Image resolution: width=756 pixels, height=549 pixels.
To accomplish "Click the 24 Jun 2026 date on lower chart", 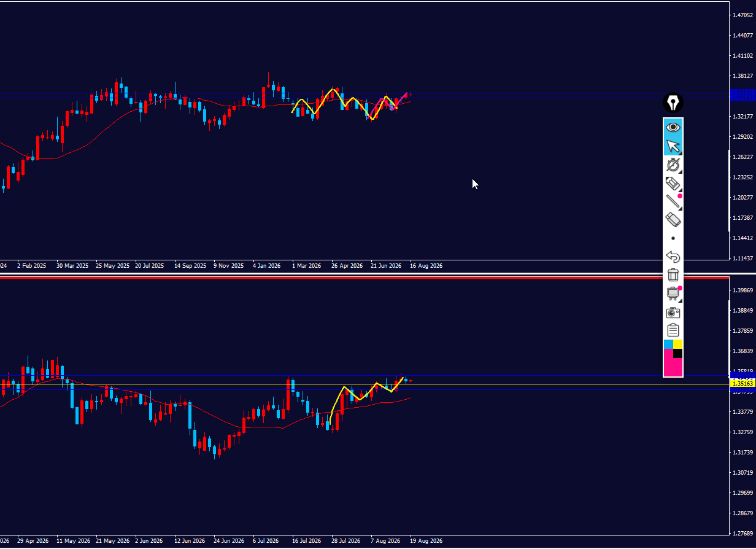I will click(x=229, y=541).
